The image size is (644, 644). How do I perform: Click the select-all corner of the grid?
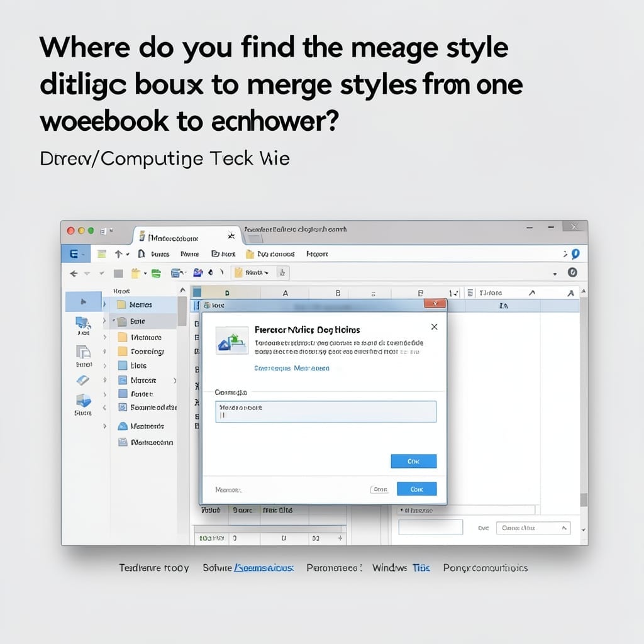click(197, 292)
